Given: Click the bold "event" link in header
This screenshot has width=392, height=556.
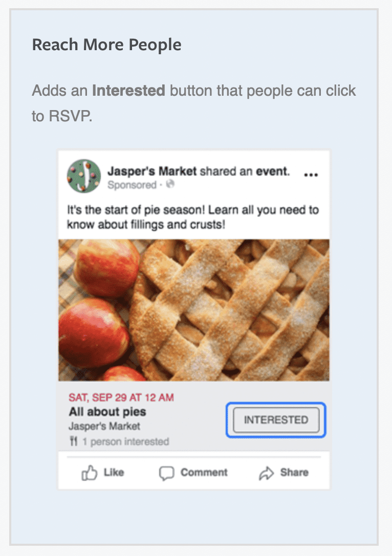Looking at the screenshot, I should pyautogui.click(x=273, y=172).
